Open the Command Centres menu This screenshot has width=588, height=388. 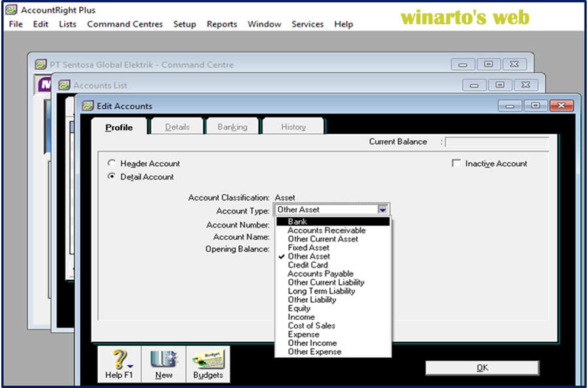pos(125,24)
